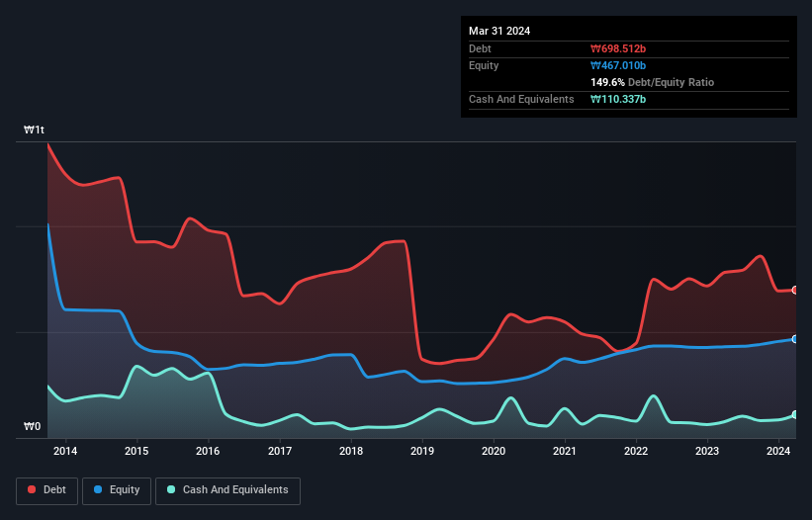Click the red Debt legend dot
The image size is (812, 520).
[x=32, y=489]
